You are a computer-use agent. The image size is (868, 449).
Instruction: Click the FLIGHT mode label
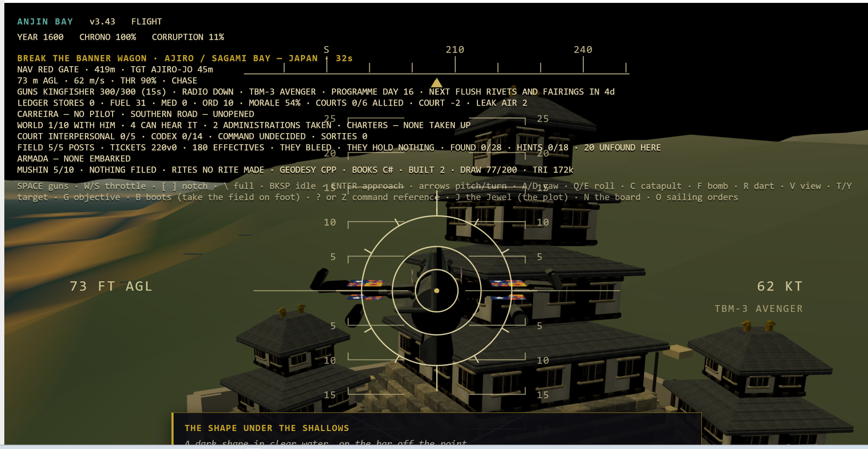click(x=147, y=22)
